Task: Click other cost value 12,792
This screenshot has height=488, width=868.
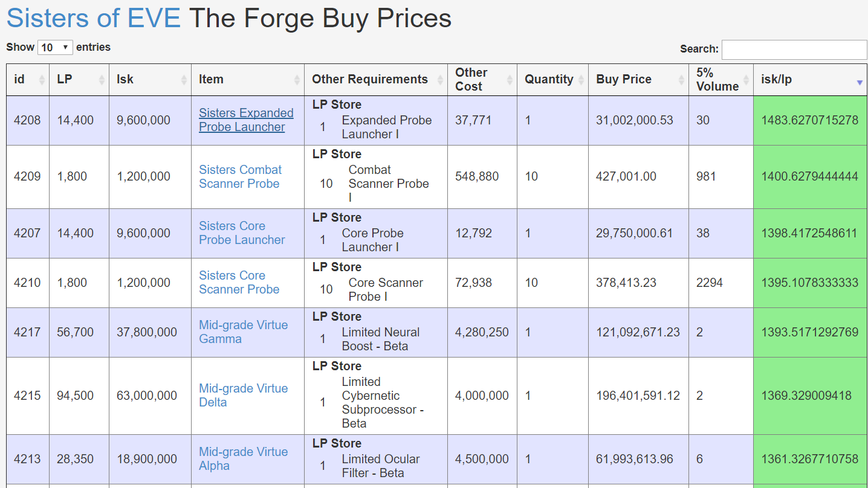Action: [x=473, y=233]
